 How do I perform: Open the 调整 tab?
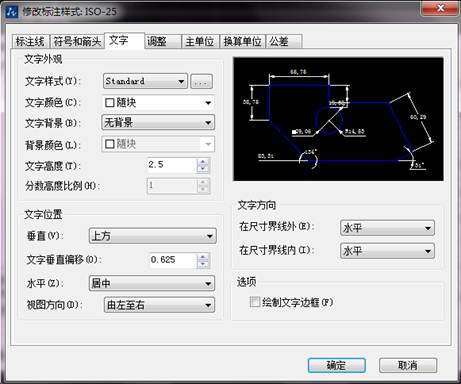click(163, 42)
